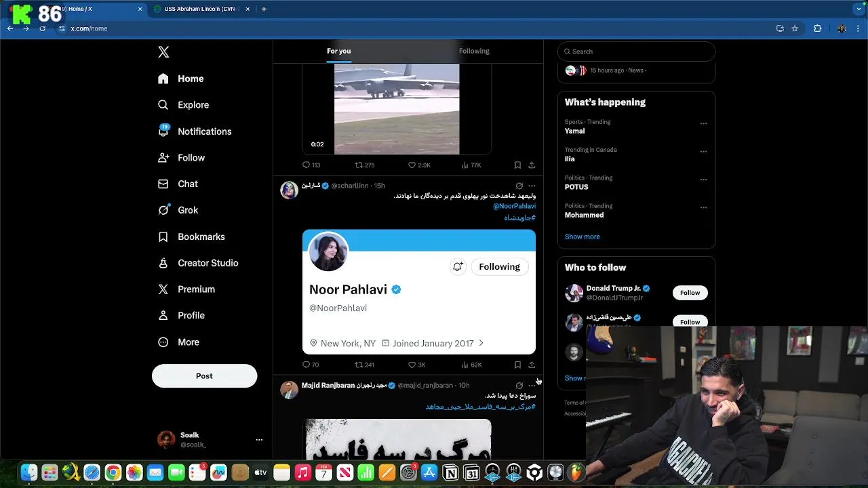868x488 pixels.
Task: Open Majid Ranjbaran's profile avatar
Action: click(290, 390)
